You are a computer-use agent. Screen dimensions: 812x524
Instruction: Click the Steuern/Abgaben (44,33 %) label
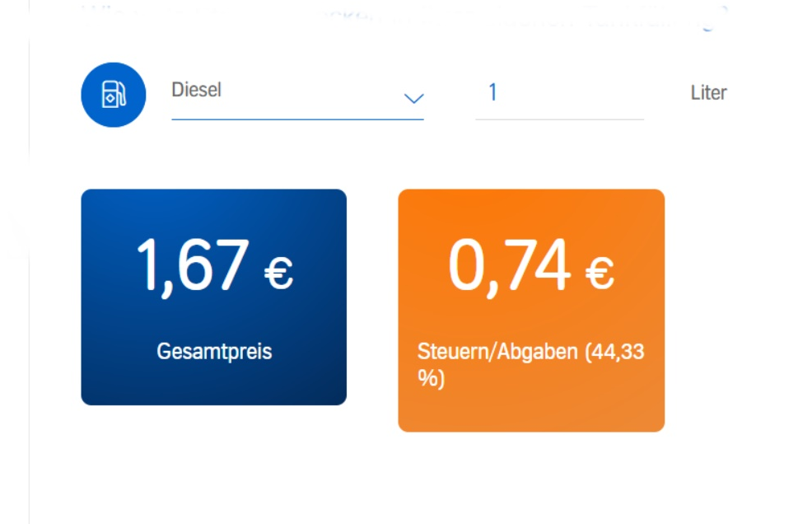(x=531, y=365)
